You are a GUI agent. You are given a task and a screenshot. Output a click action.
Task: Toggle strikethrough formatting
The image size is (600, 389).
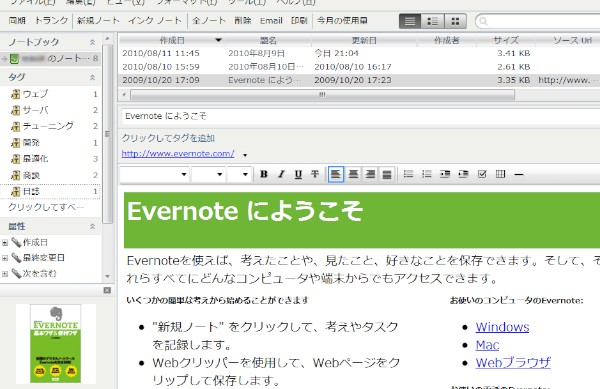(x=315, y=174)
